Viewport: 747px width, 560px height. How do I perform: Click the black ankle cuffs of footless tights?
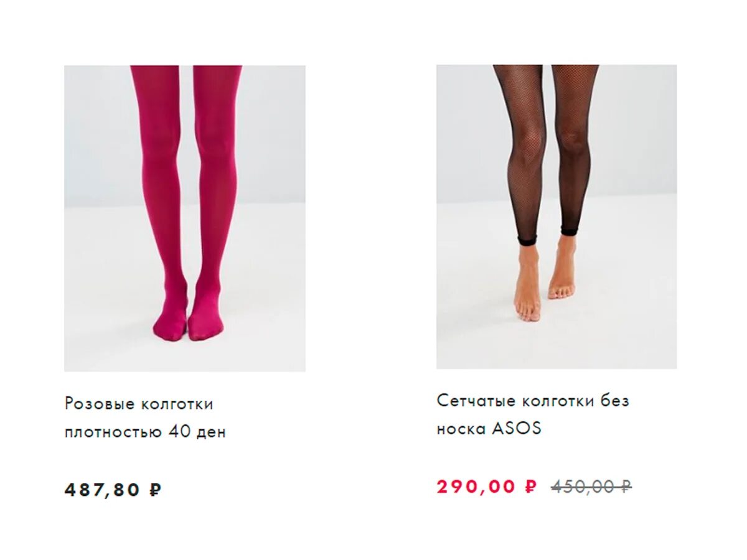pyautogui.click(x=547, y=236)
